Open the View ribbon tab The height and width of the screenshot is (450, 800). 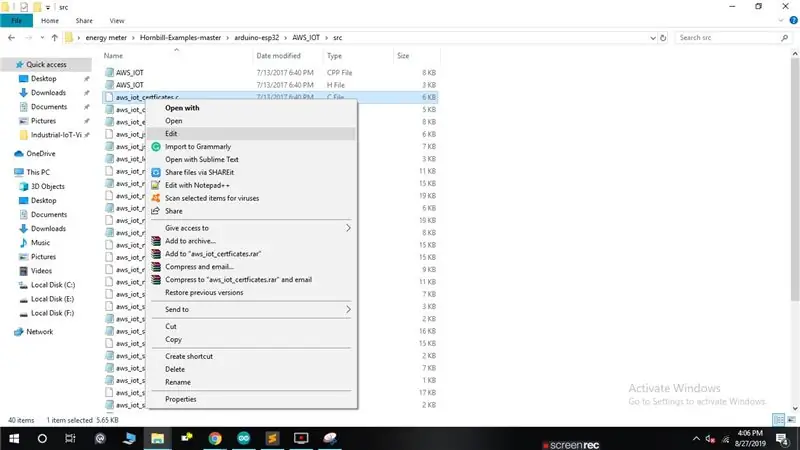coord(116,21)
